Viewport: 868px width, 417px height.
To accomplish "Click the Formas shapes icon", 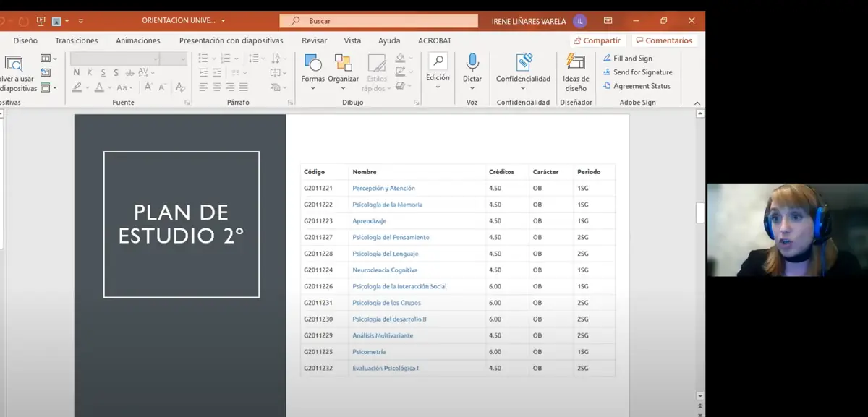I will pyautogui.click(x=312, y=63).
